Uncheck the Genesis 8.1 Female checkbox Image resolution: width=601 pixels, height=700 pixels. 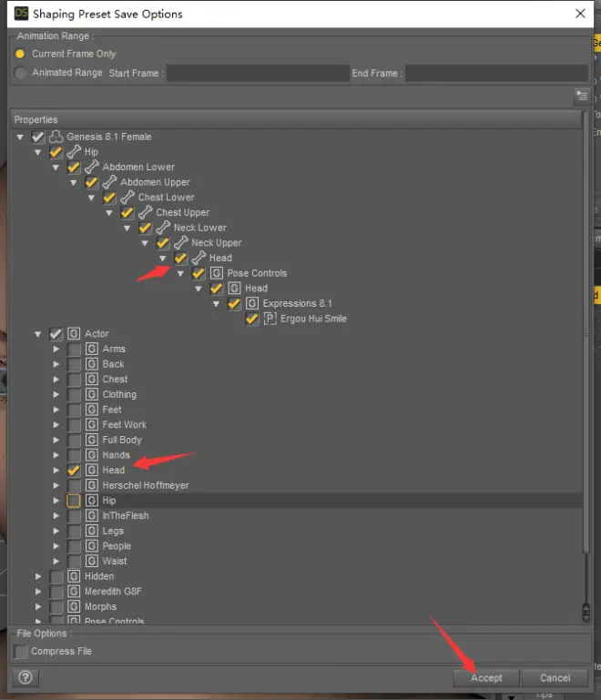pyautogui.click(x=38, y=137)
